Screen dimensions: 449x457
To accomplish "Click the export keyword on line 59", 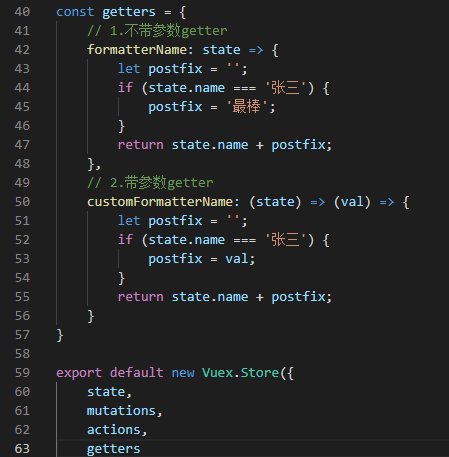I will point(79,373).
